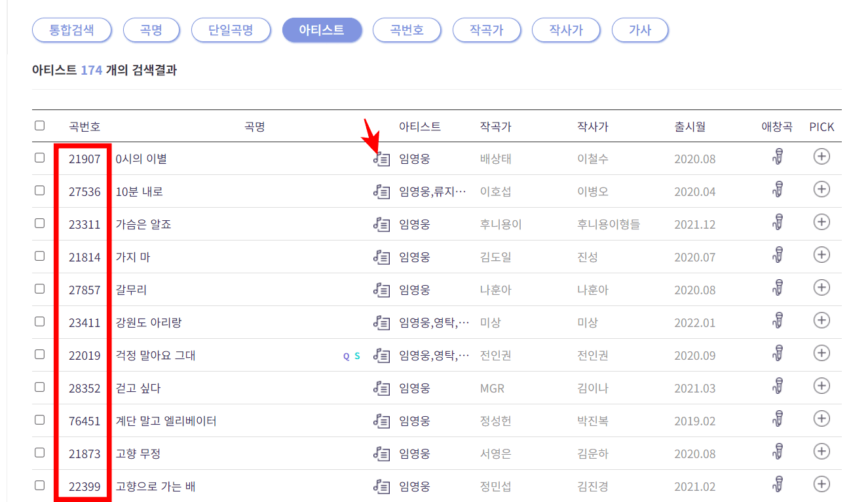Image resolution: width=868 pixels, height=502 pixels.
Task: Check the box for song 23311
Action: (x=40, y=223)
